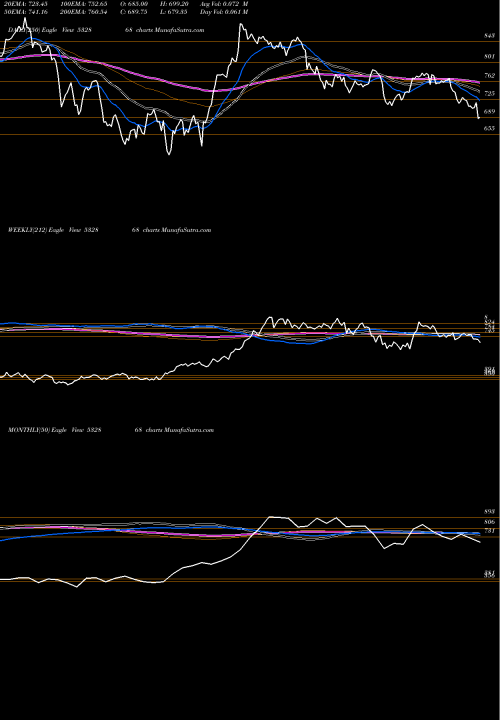Click the DAILY chart title text

106,30
